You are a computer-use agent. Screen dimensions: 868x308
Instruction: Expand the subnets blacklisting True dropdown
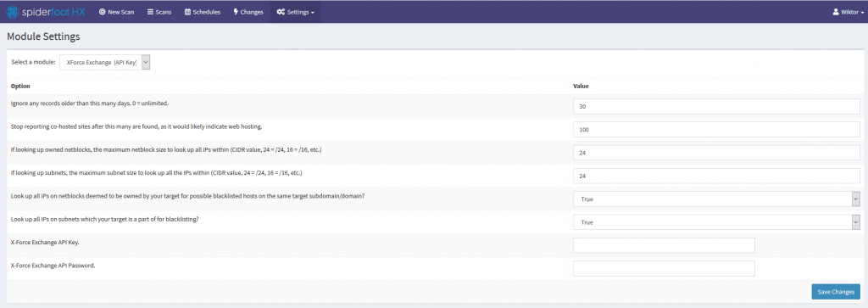pos(716,222)
